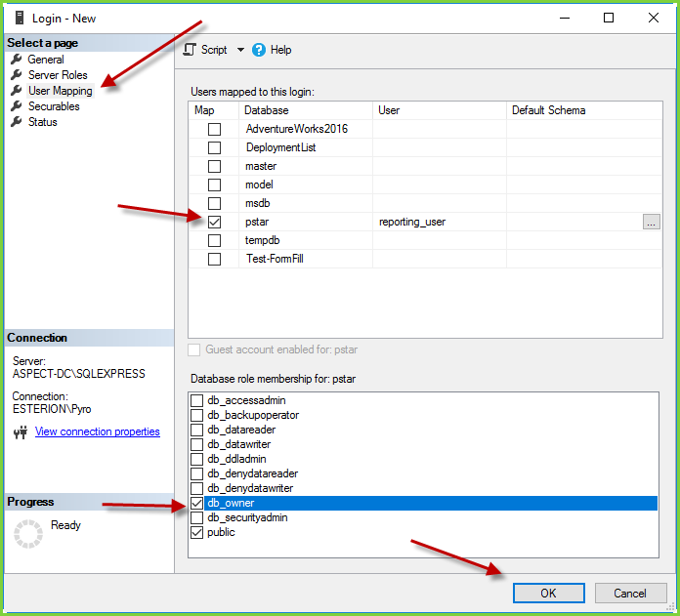Click the wrench icon beside Status

click(x=17, y=122)
